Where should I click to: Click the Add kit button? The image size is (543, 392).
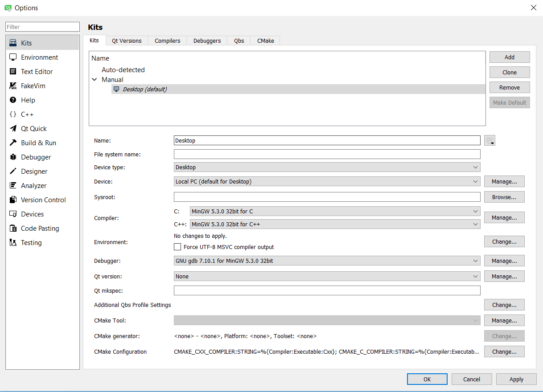[510, 57]
